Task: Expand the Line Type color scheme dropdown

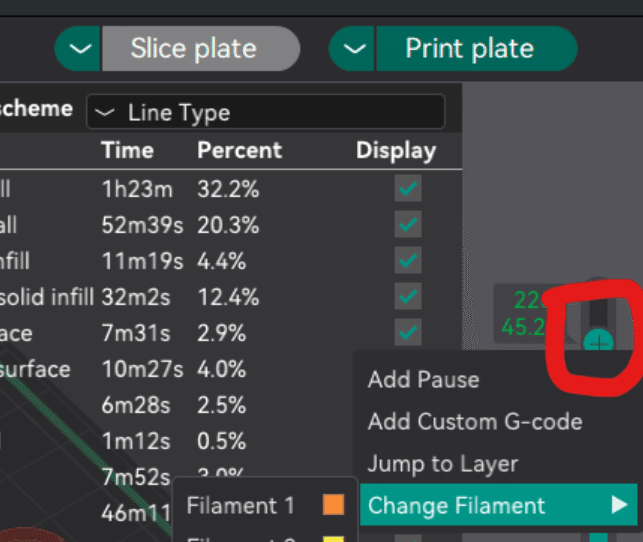Action: point(265,113)
